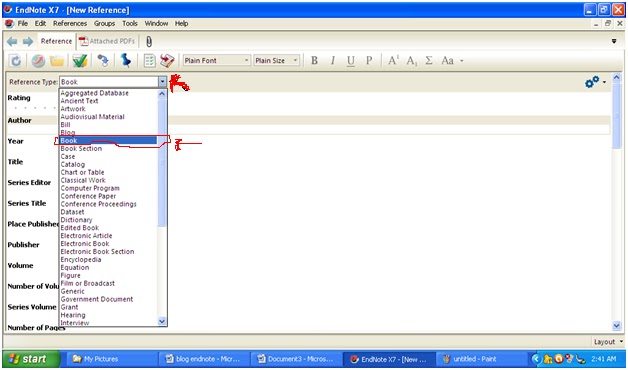The height and width of the screenshot is (370, 628).
Task: Switch to blog endnote Word taskbar item
Action: [204, 359]
